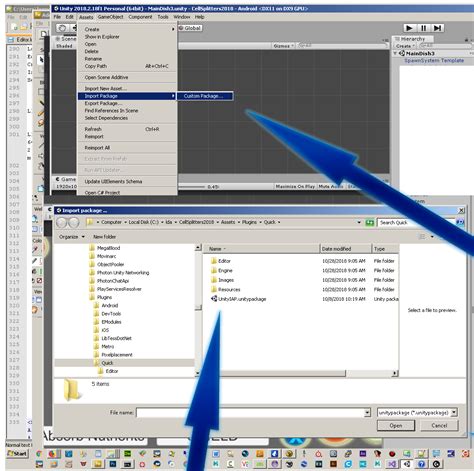Choose Custom Package submenu entry
Image resolution: width=474 pixels, height=471 pixels.
pyautogui.click(x=205, y=96)
